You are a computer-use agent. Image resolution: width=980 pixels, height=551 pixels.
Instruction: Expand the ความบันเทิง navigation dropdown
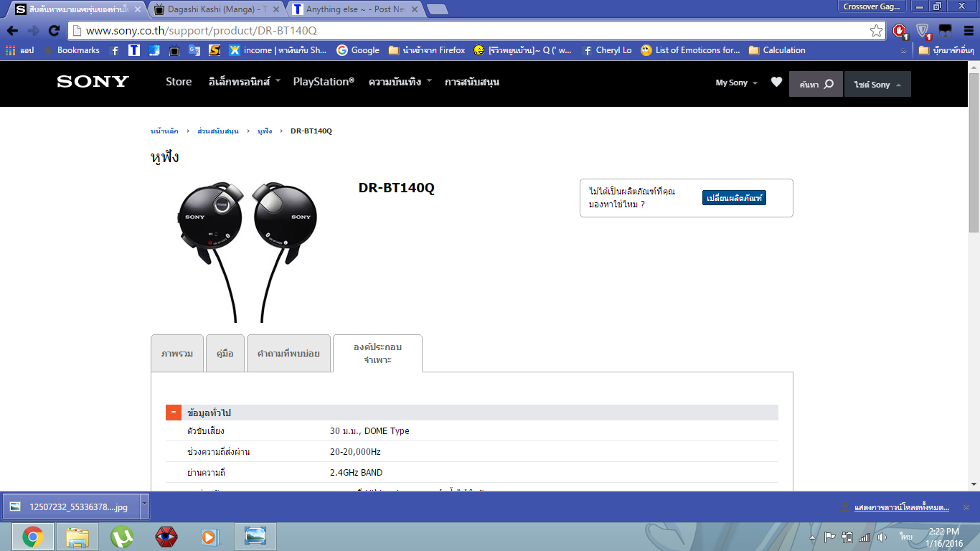coord(400,82)
